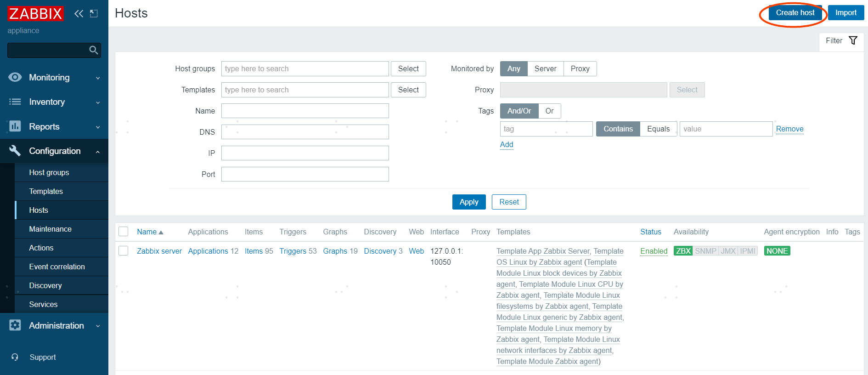Expand the Monitoring menu chevron
The width and height of the screenshot is (868, 375).
[x=98, y=78]
